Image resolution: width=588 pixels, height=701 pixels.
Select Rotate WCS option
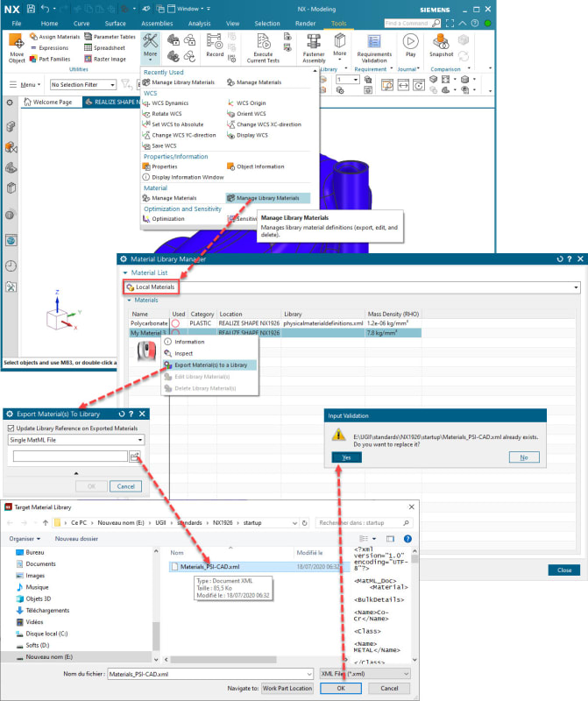[162, 114]
